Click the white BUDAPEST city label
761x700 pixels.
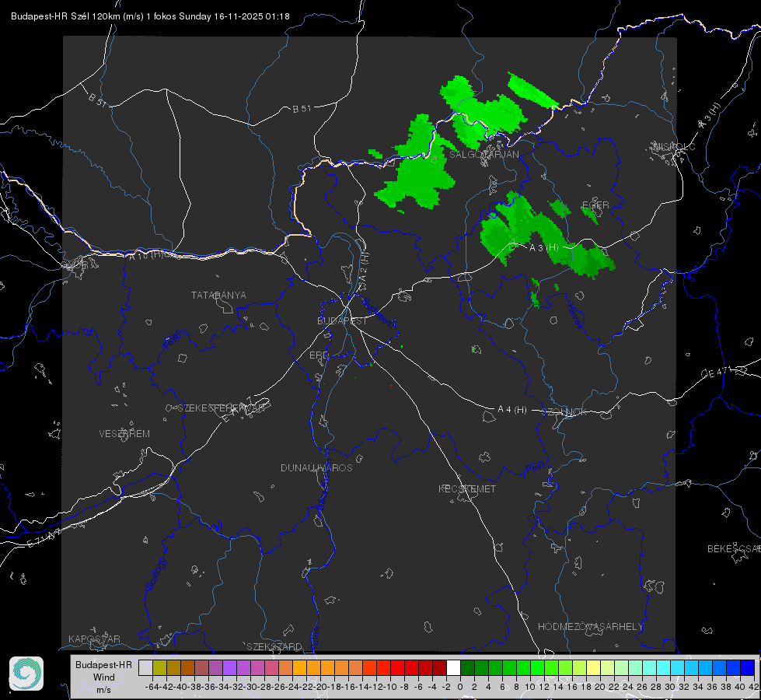[x=342, y=320]
